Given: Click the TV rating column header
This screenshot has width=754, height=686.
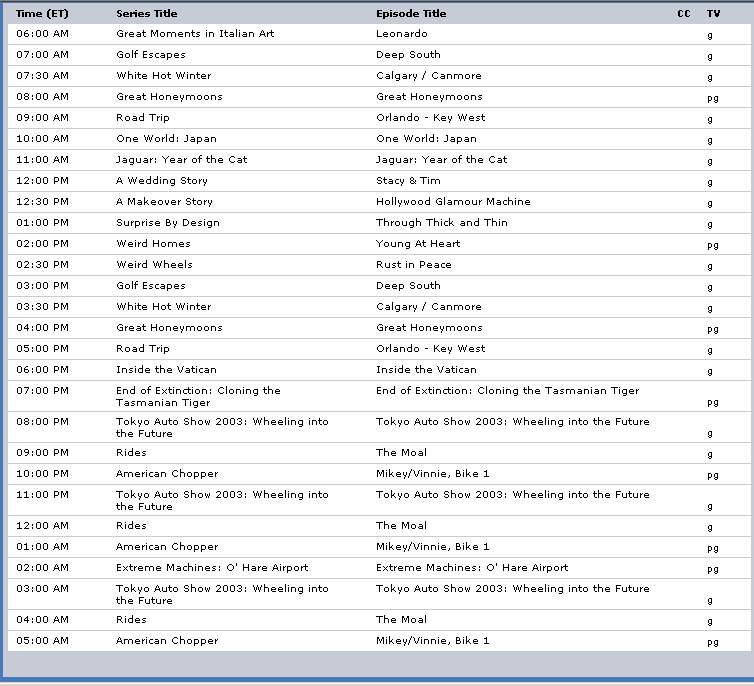Looking at the screenshot, I should pyautogui.click(x=714, y=13).
